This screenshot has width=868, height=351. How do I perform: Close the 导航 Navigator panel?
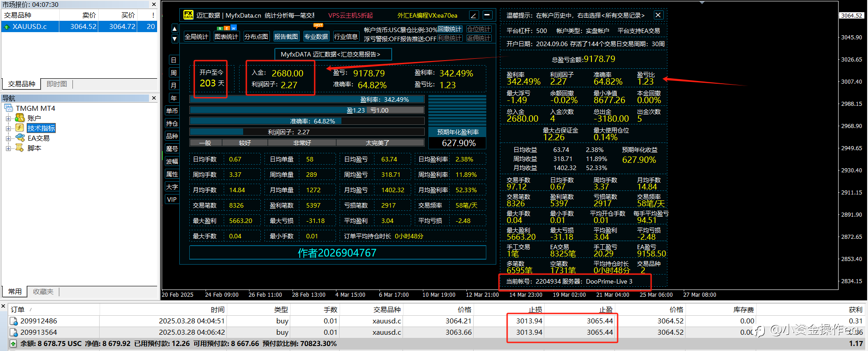point(154,98)
